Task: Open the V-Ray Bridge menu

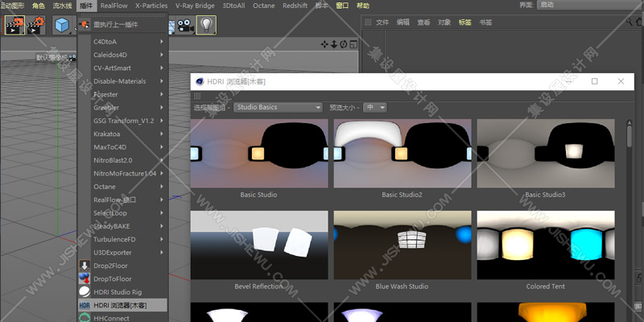Action: (x=195, y=6)
